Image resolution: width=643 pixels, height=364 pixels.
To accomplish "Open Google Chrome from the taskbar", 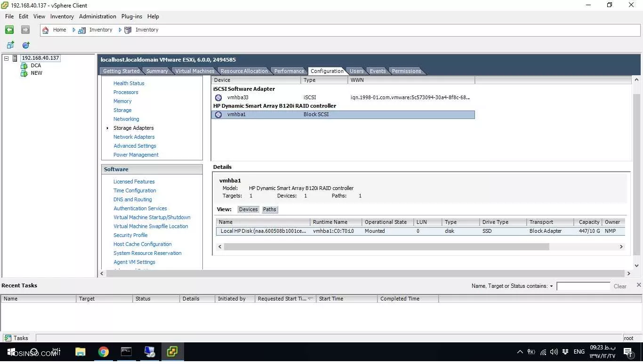I will pyautogui.click(x=104, y=352).
